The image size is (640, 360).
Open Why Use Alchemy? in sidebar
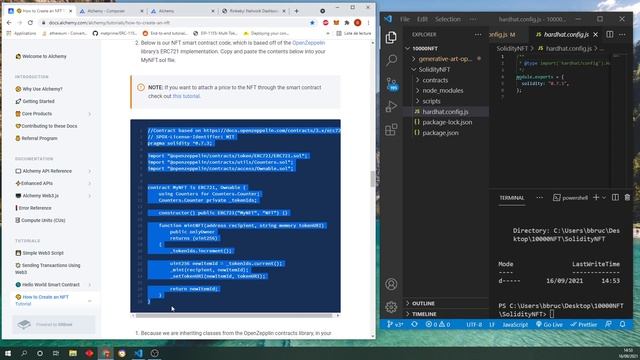click(x=42, y=89)
